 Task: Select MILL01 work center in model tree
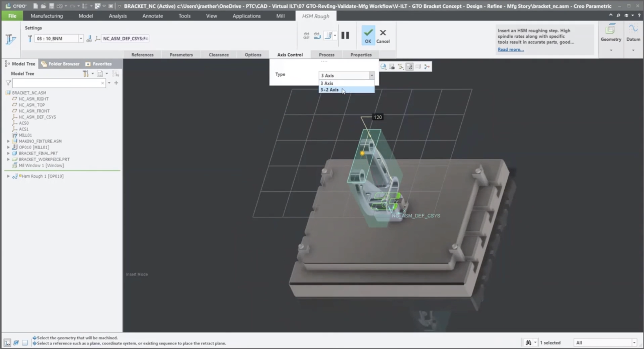pos(25,135)
